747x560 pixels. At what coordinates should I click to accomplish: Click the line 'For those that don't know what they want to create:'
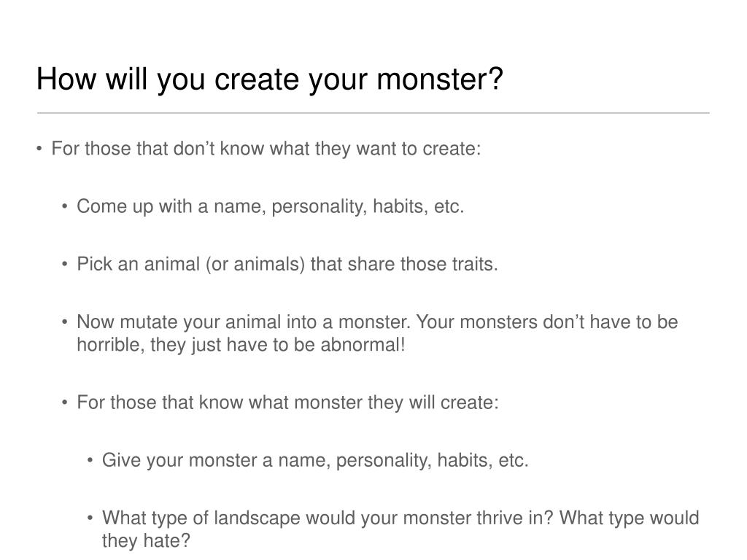tap(266, 149)
